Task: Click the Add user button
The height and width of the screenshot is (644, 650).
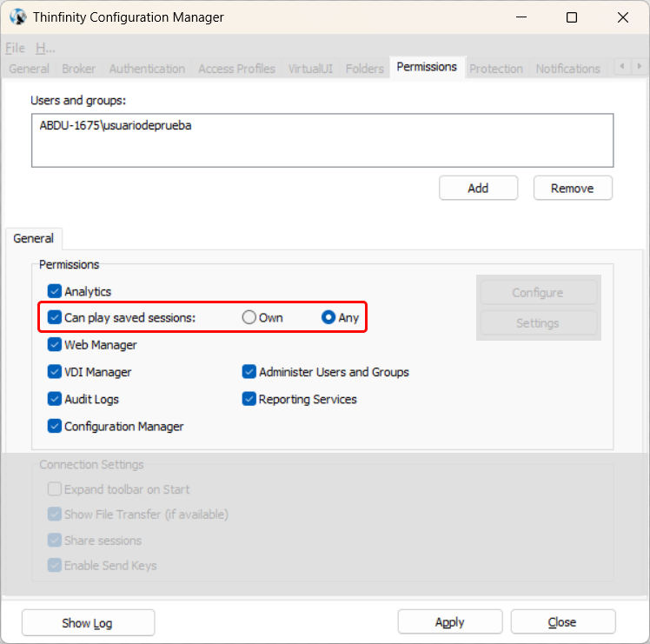Action: click(479, 188)
